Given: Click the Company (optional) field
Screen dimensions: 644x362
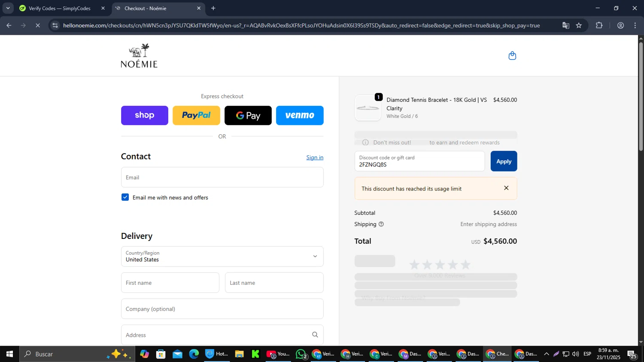Looking at the screenshot, I should point(222,309).
